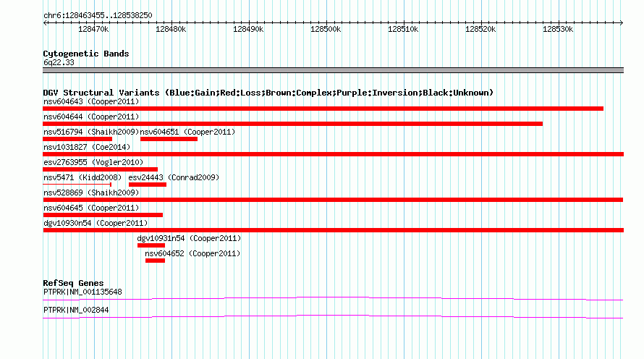Click the red bar under nsv604651
This screenshot has height=359, width=644.
coord(169,139)
